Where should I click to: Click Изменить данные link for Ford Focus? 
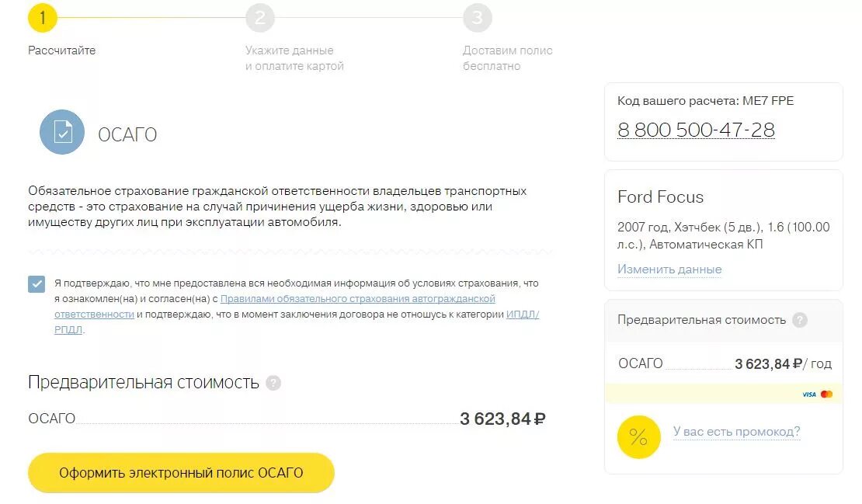point(669,269)
